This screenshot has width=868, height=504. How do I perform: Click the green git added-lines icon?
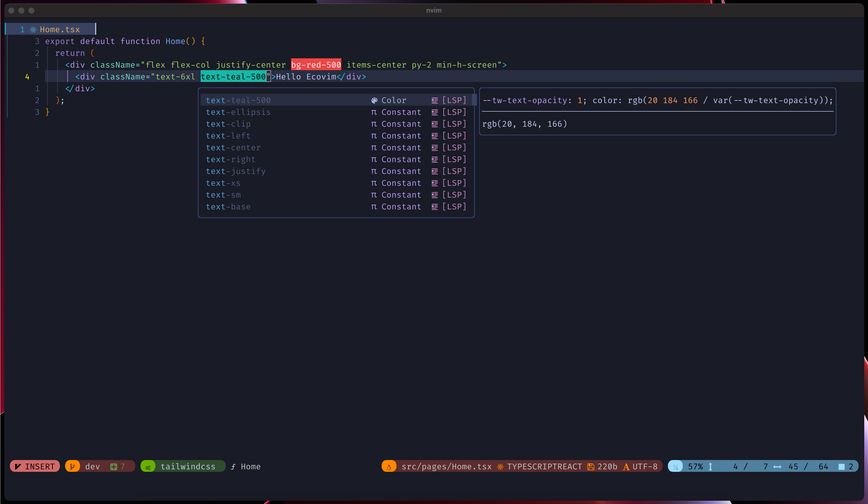point(113,467)
